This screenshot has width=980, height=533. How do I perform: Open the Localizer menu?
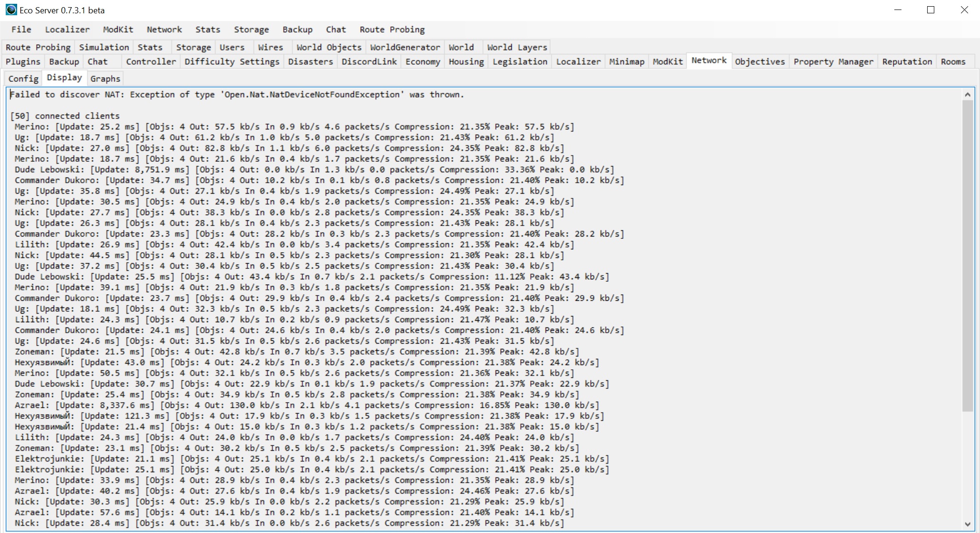[x=67, y=30]
